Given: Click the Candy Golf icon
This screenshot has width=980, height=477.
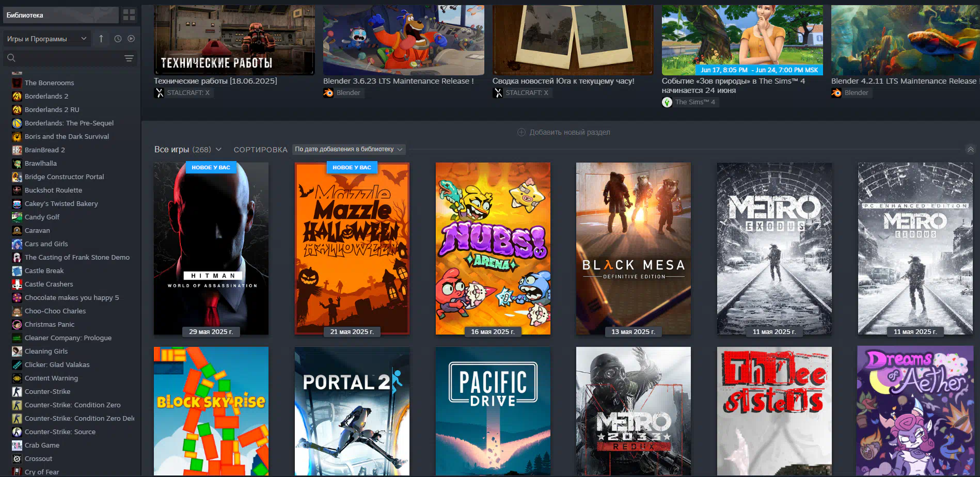Looking at the screenshot, I should coord(17,217).
